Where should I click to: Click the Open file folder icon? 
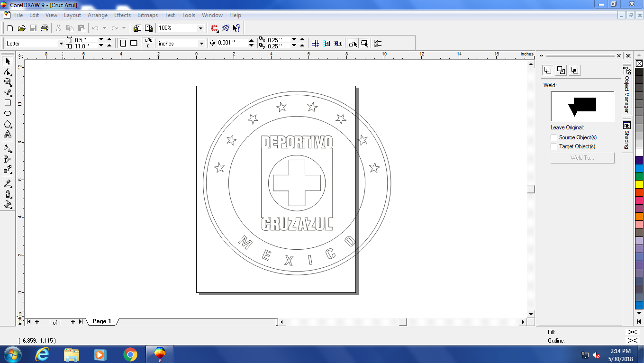[21, 28]
